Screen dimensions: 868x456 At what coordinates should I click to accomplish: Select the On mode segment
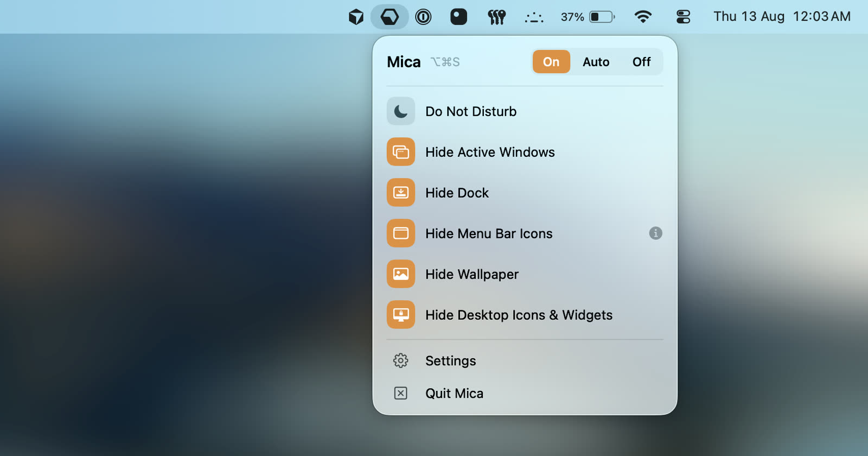(x=551, y=62)
